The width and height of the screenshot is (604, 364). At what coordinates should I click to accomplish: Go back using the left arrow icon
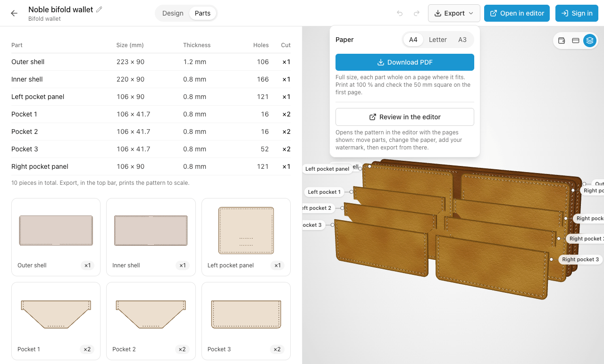pos(14,13)
